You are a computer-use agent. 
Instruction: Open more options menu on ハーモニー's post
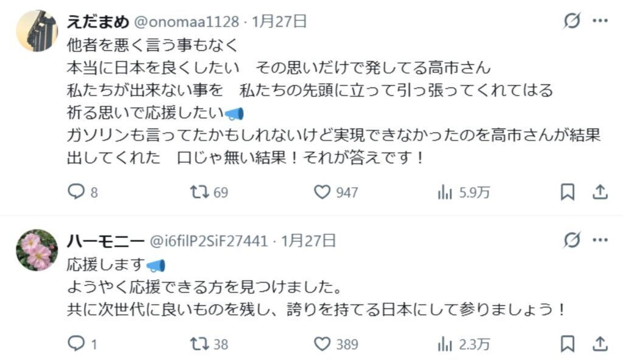pyautogui.click(x=600, y=241)
